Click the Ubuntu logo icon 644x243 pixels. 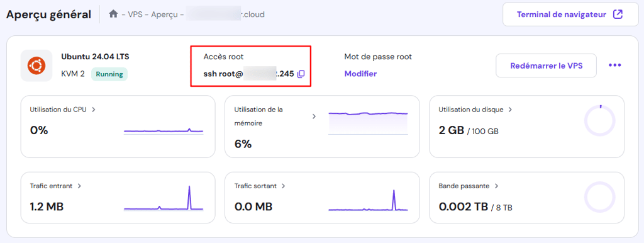36,65
